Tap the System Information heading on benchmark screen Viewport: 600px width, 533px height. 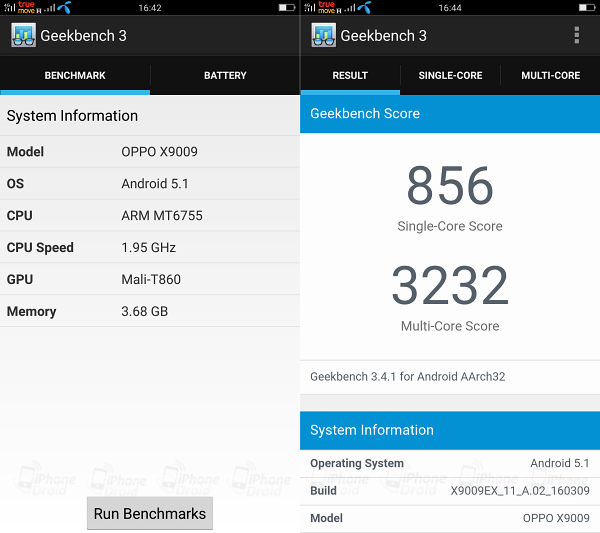(72, 116)
